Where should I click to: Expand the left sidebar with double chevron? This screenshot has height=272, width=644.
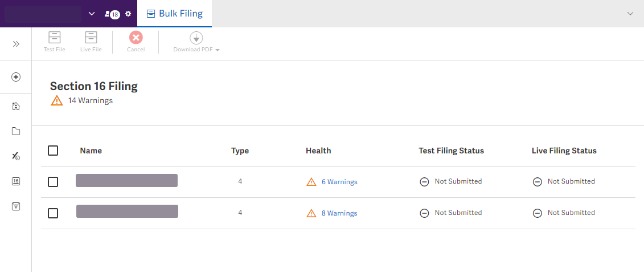point(16,44)
